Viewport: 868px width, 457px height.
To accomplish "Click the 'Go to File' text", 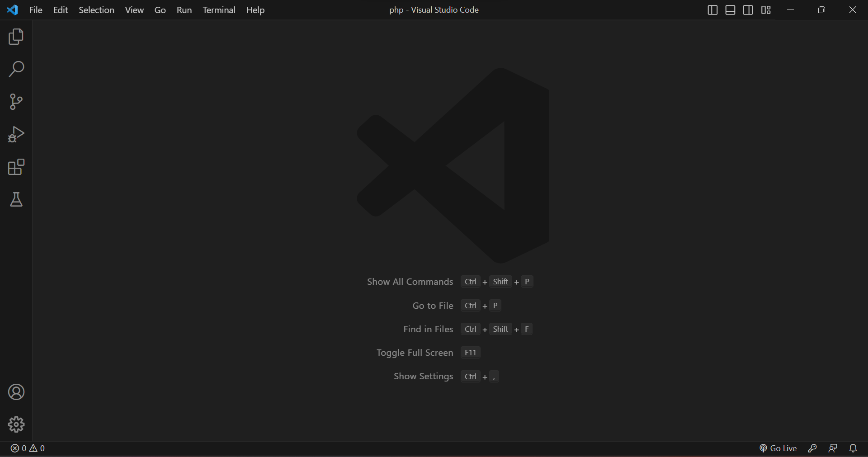I will 433,306.
